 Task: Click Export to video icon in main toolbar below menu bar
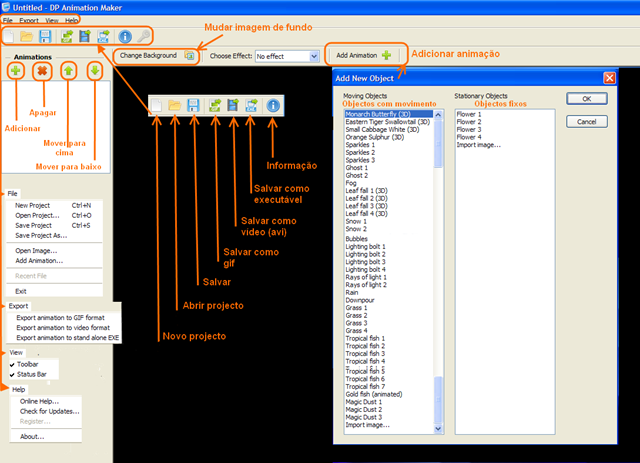pyautogui.click(x=85, y=37)
